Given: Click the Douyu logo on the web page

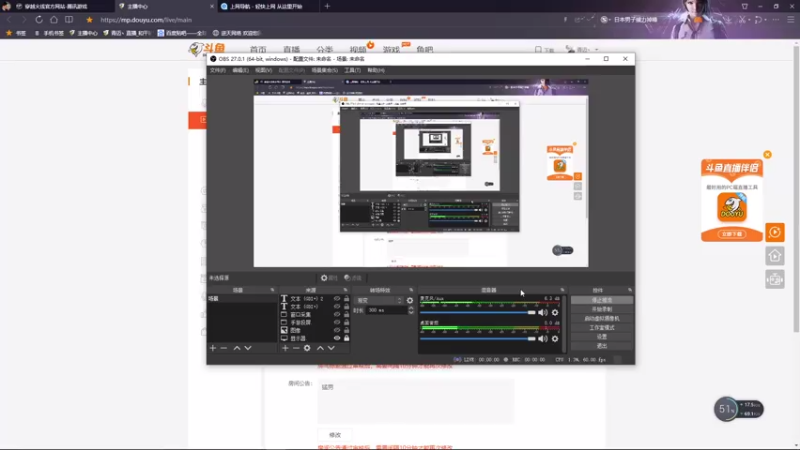Looking at the screenshot, I should coord(207,49).
